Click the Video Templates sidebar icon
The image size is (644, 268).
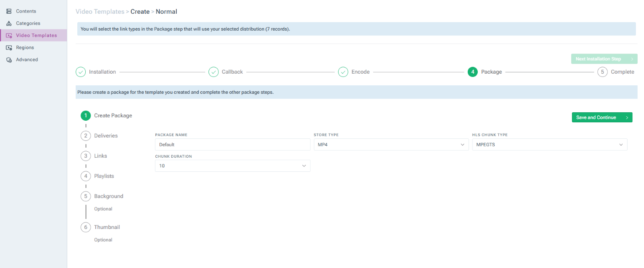[9, 35]
